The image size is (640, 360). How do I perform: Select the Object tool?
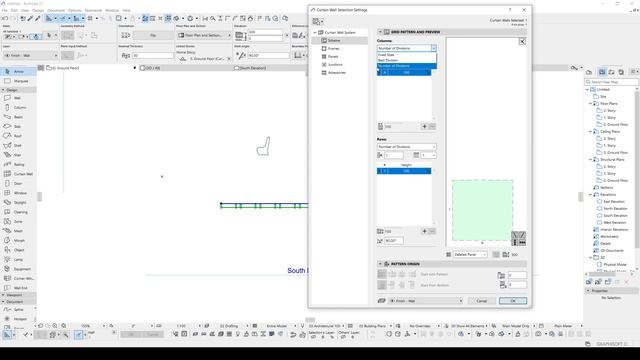(x=18, y=250)
